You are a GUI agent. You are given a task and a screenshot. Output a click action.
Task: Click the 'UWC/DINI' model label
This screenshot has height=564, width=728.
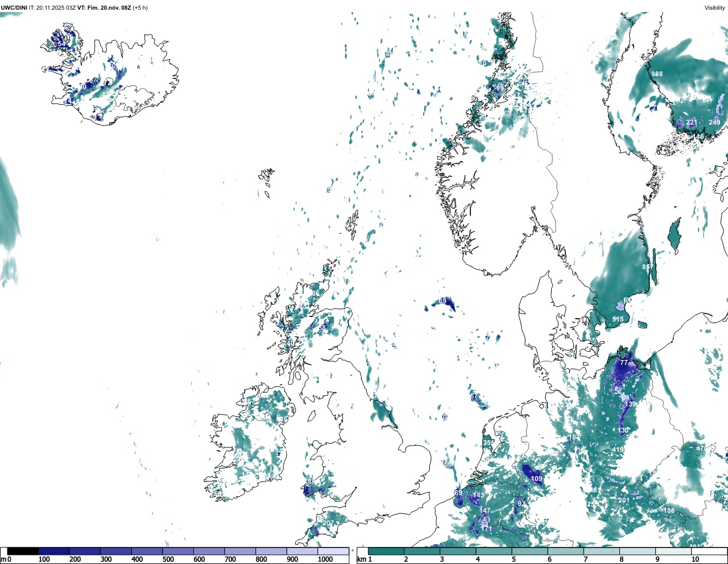(14, 7)
